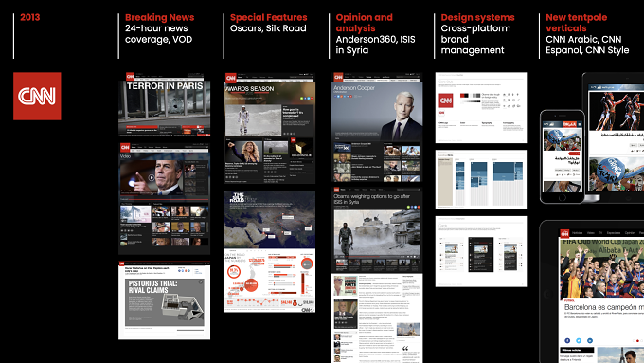Screen dimensions: 644x363
Task: Click the Facebook share icon under Barcelona story
Action: coord(567,341)
